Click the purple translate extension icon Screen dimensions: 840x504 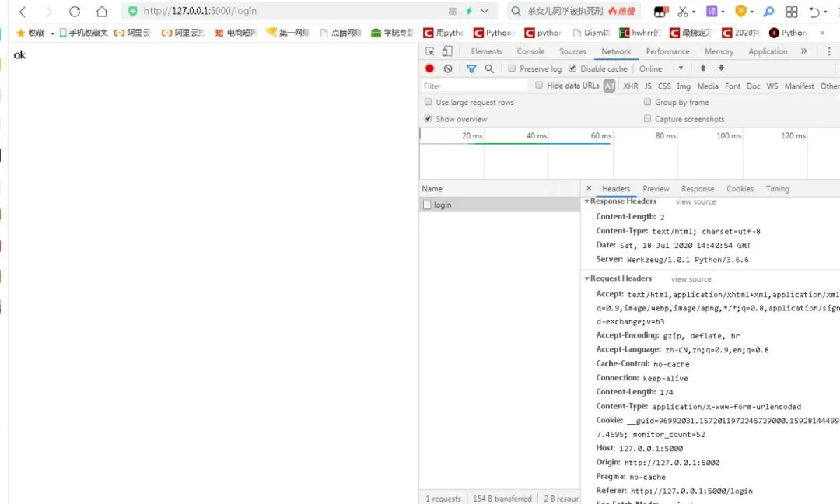(712, 11)
